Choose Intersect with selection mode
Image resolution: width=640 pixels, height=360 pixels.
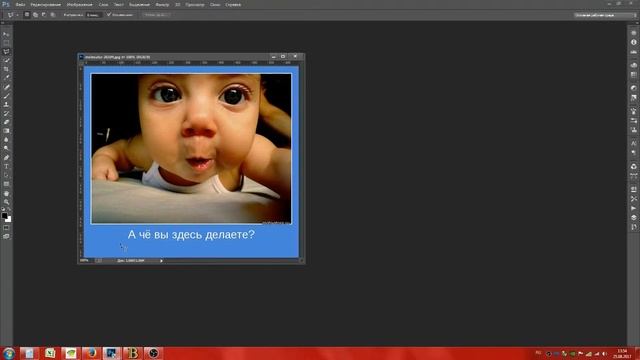[x=53, y=14]
